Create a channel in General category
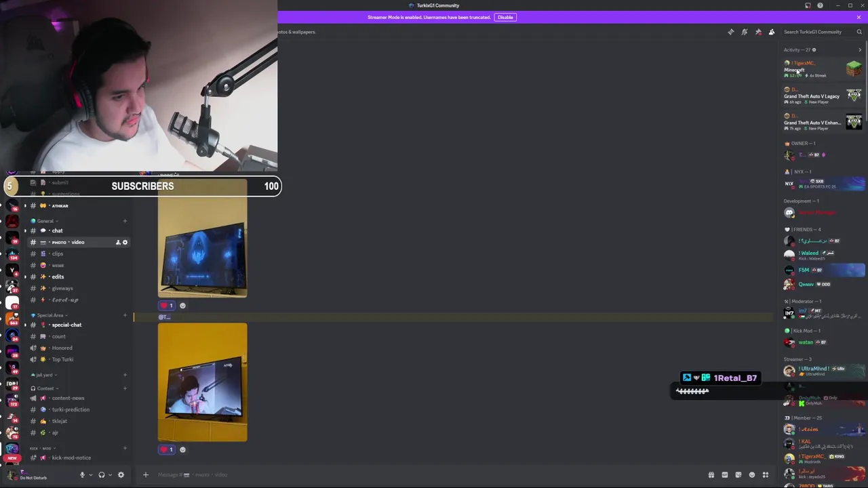 click(x=125, y=221)
